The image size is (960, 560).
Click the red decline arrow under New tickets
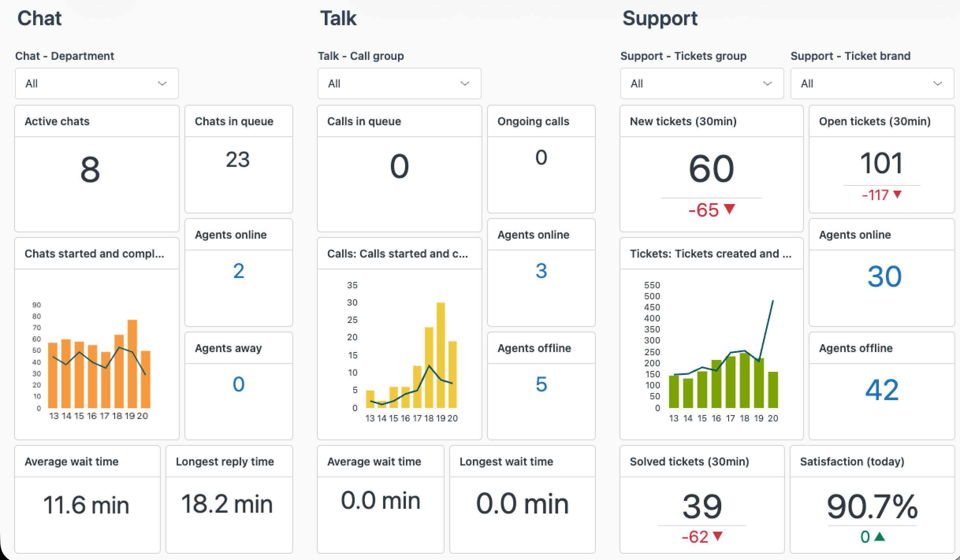click(x=729, y=210)
